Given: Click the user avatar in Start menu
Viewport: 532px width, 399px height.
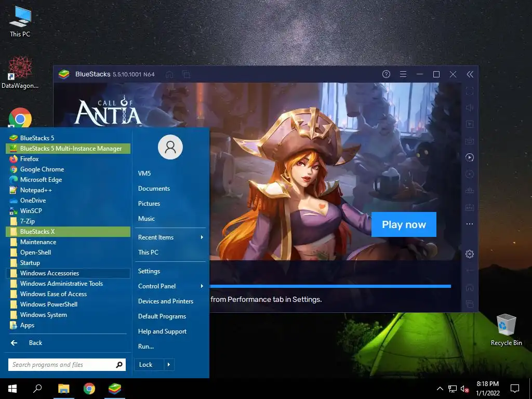Looking at the screenshot, I should tap(170, 147).
